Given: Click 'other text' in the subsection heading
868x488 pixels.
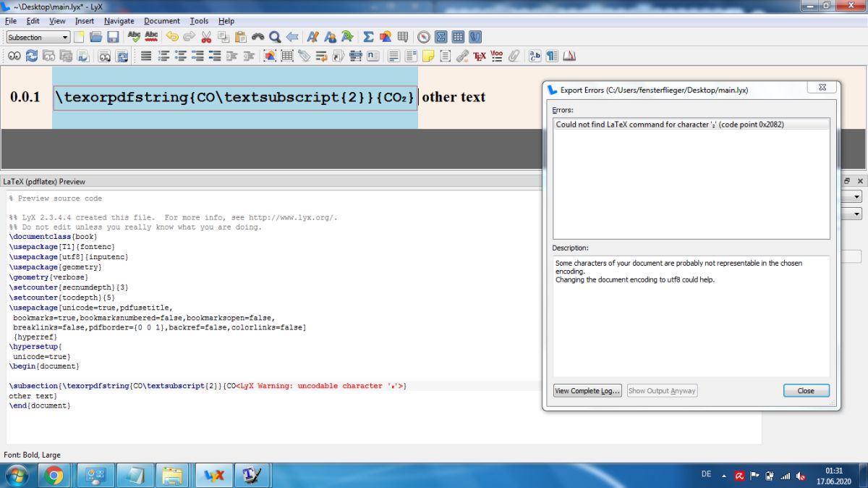Looking at the screenshot, I should [454, 97].
